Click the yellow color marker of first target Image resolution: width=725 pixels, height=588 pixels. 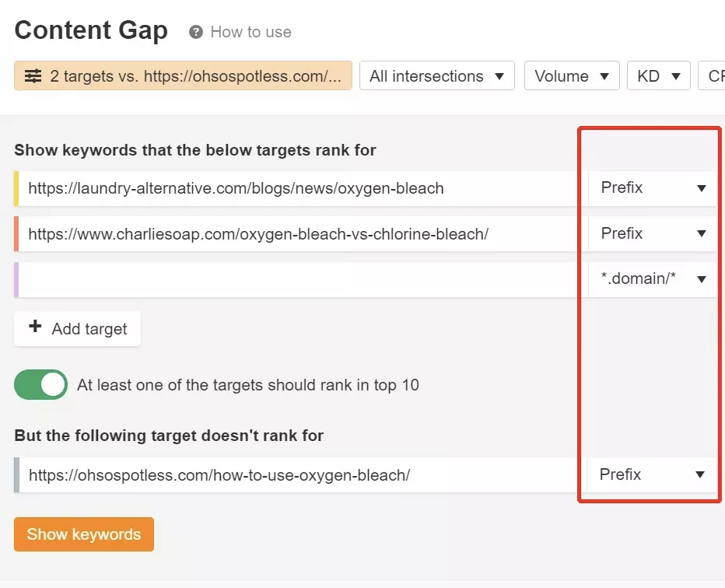coord(16,188)
